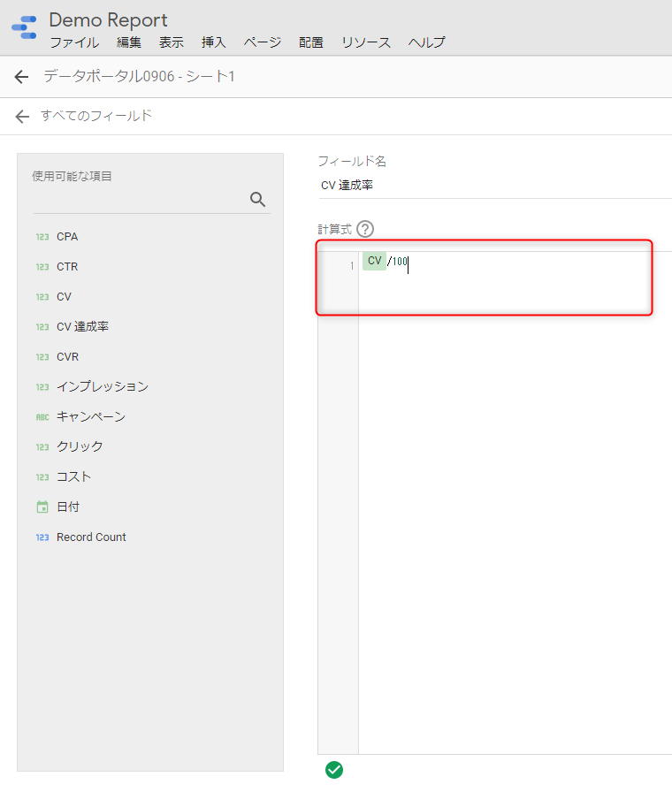The width and height of the screenshot is (672, 792).
Task: Click the back arrow beside データポータル0906
Action: [x=22, y=77]
